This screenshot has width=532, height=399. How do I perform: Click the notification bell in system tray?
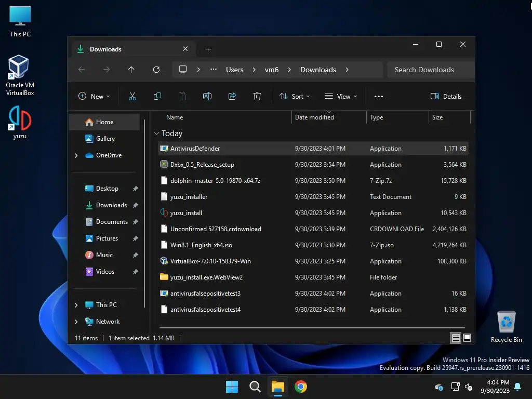click(517, 387)
